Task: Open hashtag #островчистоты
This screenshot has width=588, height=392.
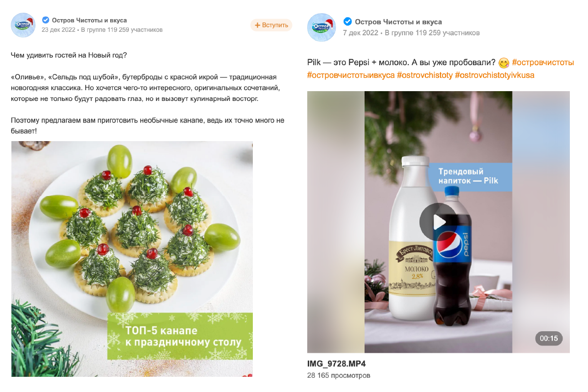Action: (542, 63)
